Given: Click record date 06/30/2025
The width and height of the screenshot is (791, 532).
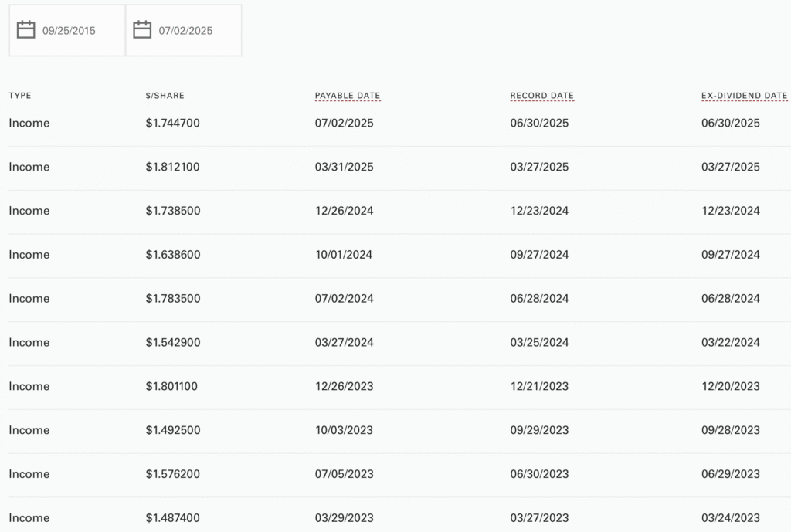Looking at the screenshot, I should pyautogui.click(x=539, y=123).
